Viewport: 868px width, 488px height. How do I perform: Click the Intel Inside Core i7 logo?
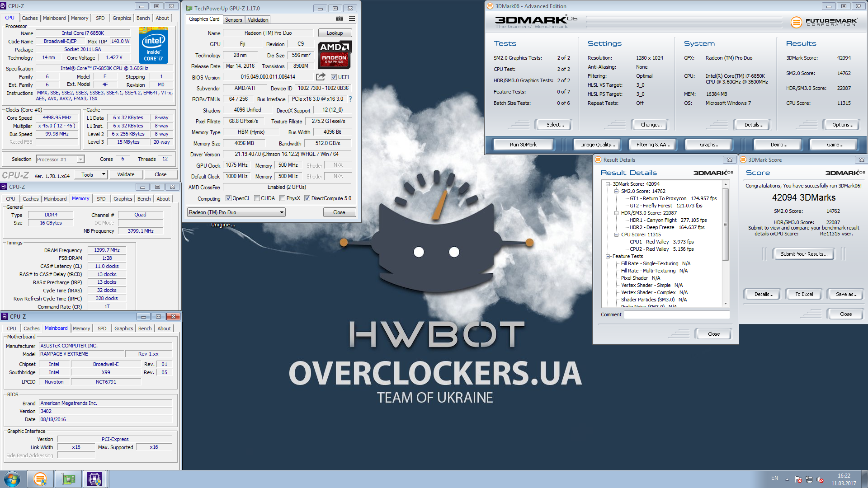153,45
